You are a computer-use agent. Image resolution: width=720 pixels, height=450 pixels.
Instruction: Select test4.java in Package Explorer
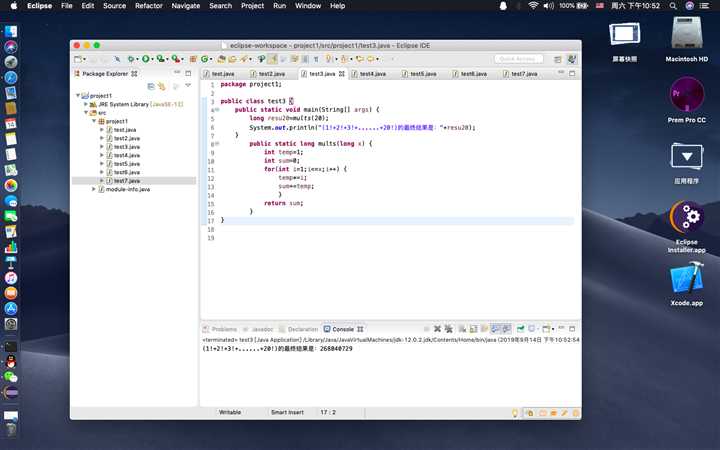coord(126,155)
